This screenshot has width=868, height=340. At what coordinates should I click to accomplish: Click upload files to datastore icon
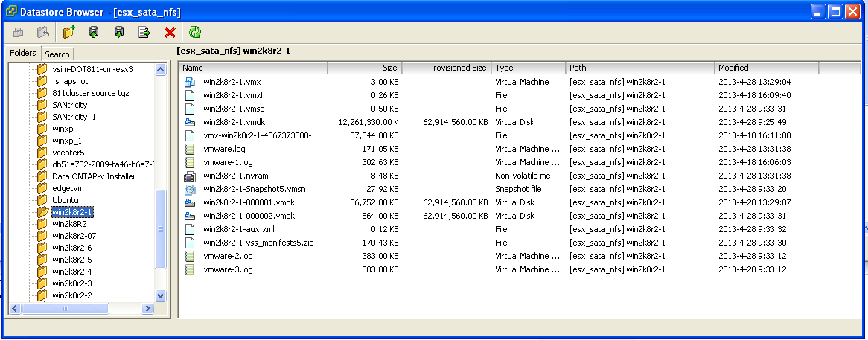[94, 32]
